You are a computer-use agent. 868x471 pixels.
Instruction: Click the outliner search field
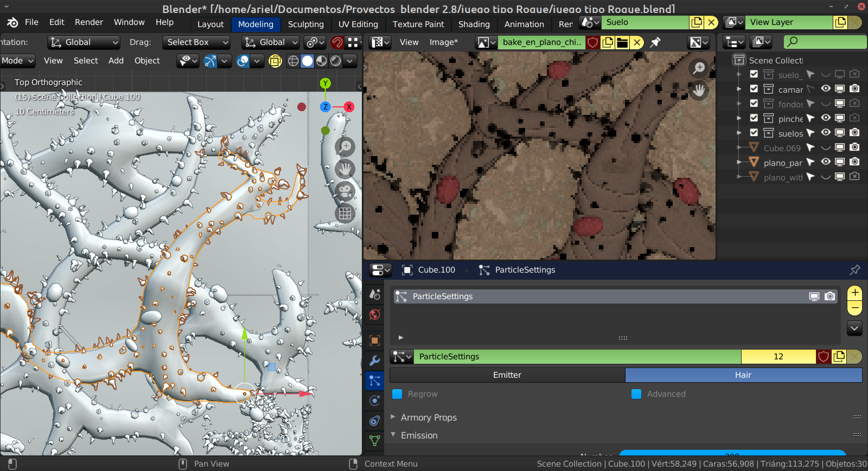pyautogui.click(x=825, y=42)
